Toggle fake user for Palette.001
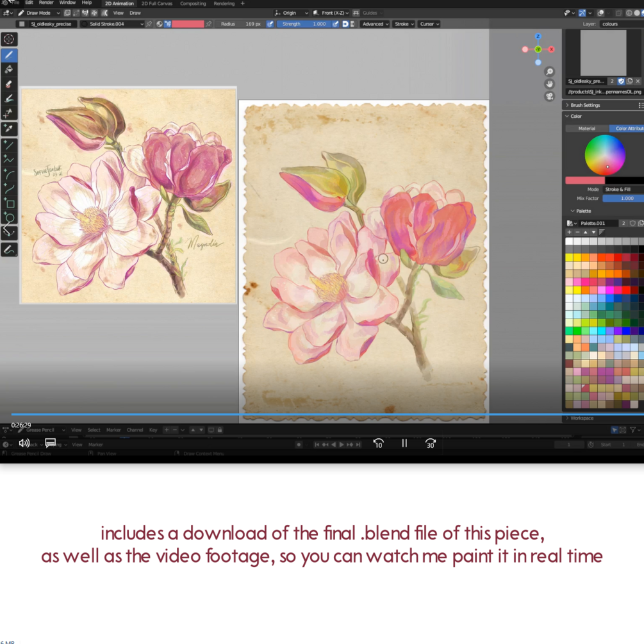This screenshot has width=644, height=644. pos(632,223)
